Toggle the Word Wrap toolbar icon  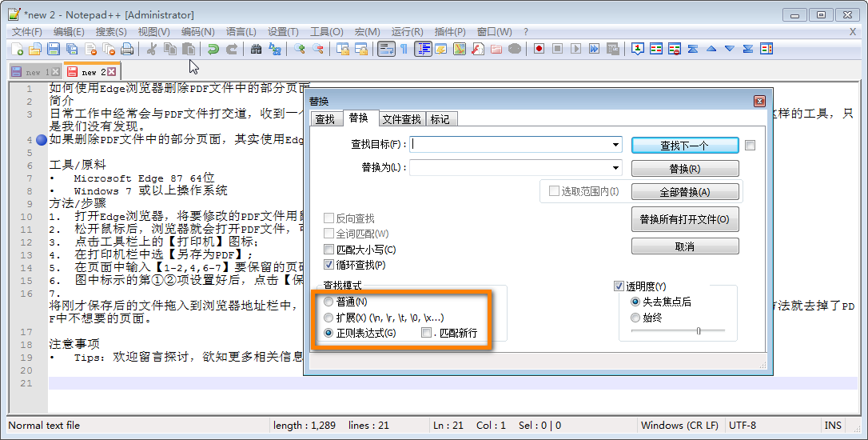point(386,50)
